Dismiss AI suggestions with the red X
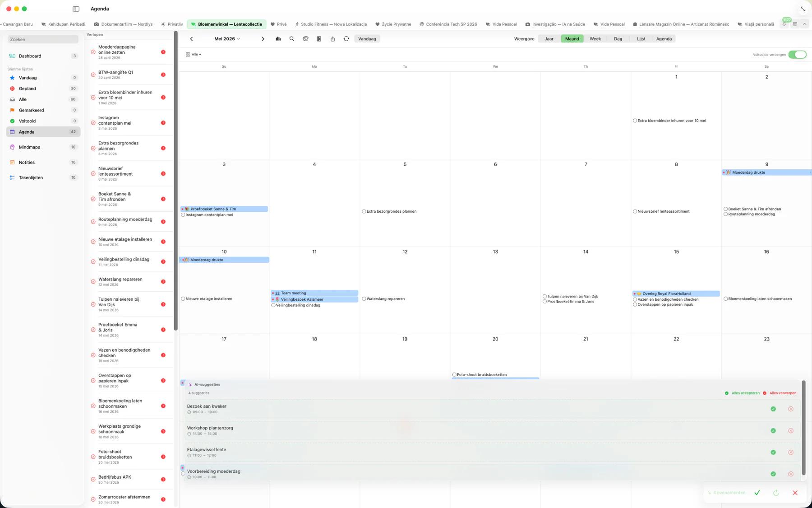 [795, 493]
